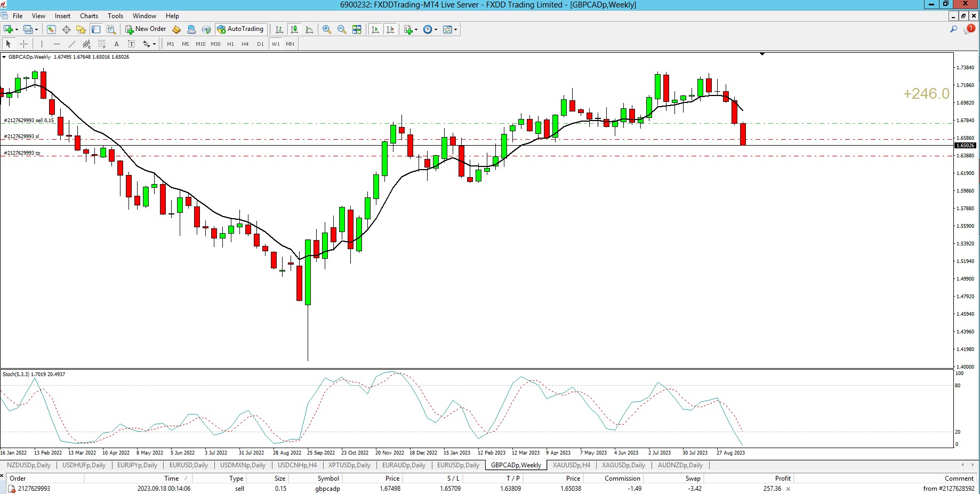
Task: Click the New Order button
Action: click(146, 29)
